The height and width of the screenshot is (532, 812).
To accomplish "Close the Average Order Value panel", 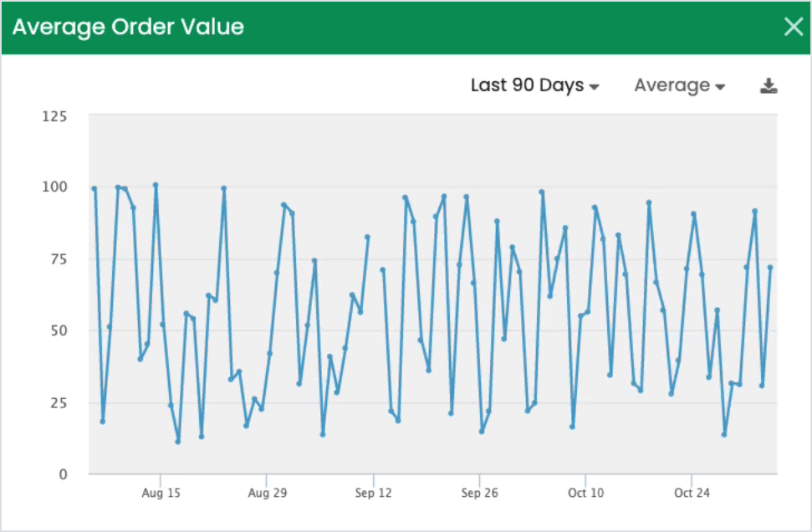I will (793, 27).
